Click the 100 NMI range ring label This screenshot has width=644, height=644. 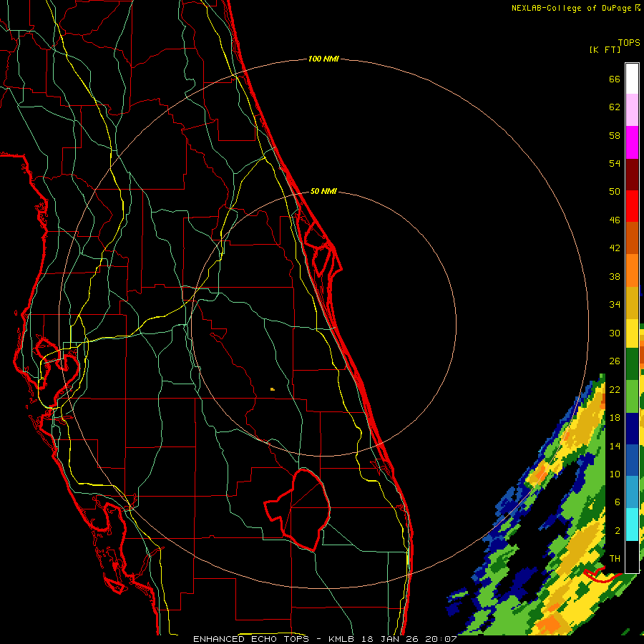(x=323, y=59)
